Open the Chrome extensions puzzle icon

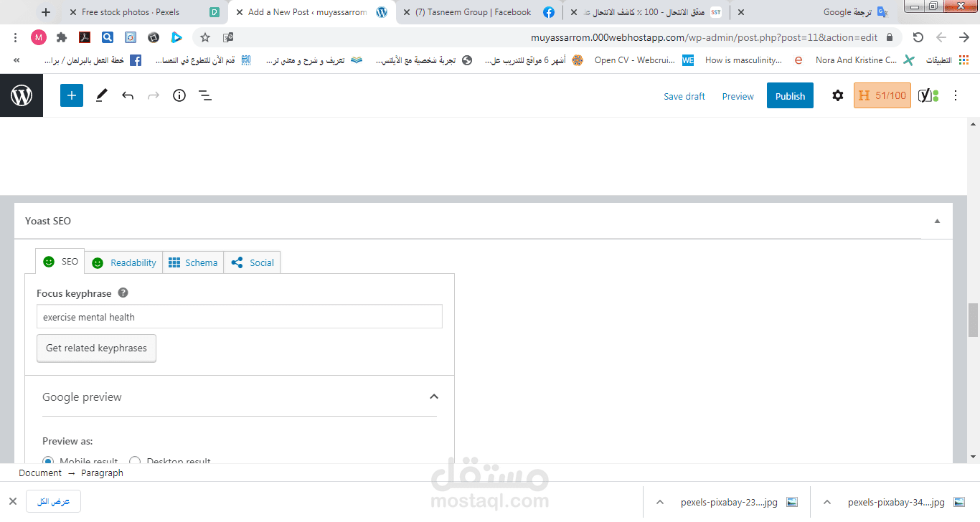tap(62, 37)
